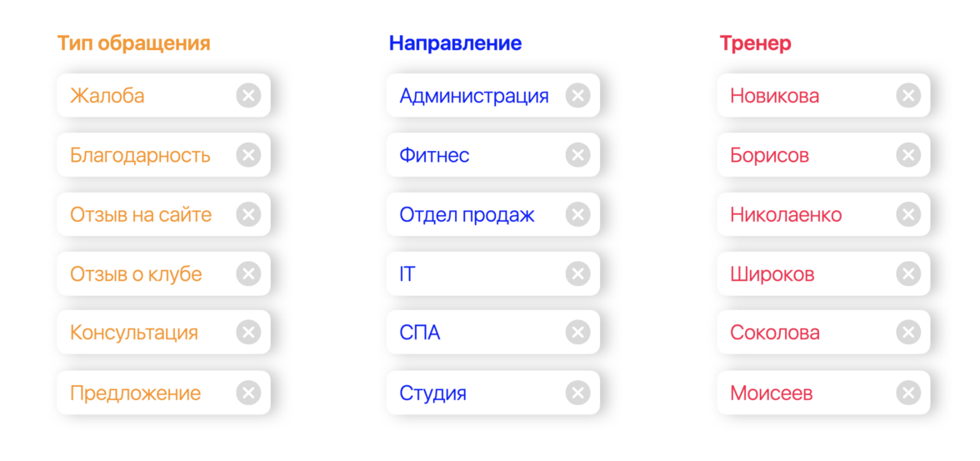Click the X next to Фитнес
Screen dimensions: 980x461
pos(577,155)
